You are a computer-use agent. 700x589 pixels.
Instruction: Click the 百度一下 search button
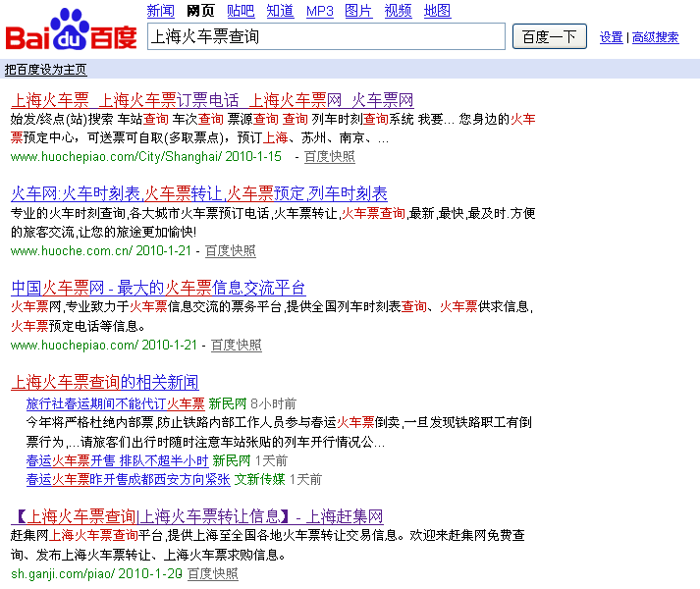(550, 36)
